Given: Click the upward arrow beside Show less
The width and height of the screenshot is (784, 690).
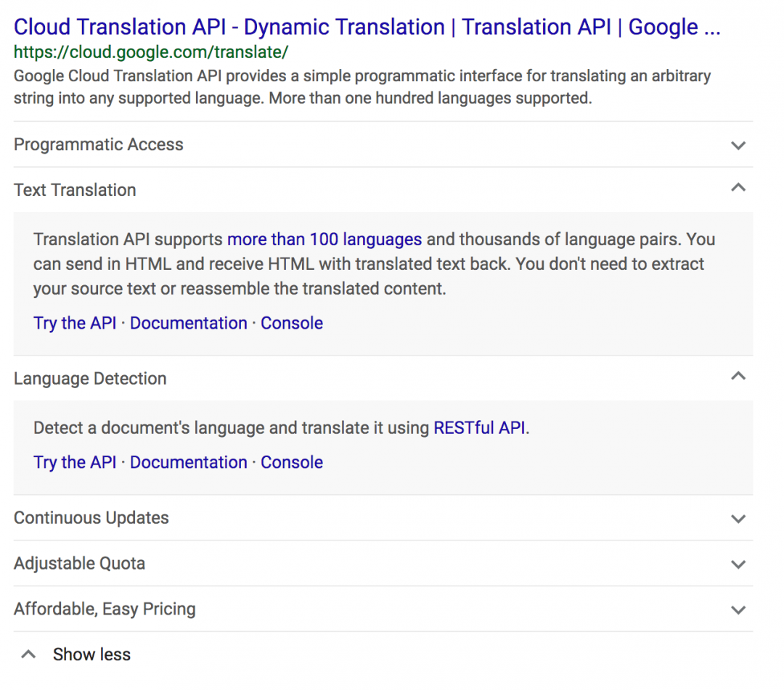Looking at the screenshot, I should point(28,652).
